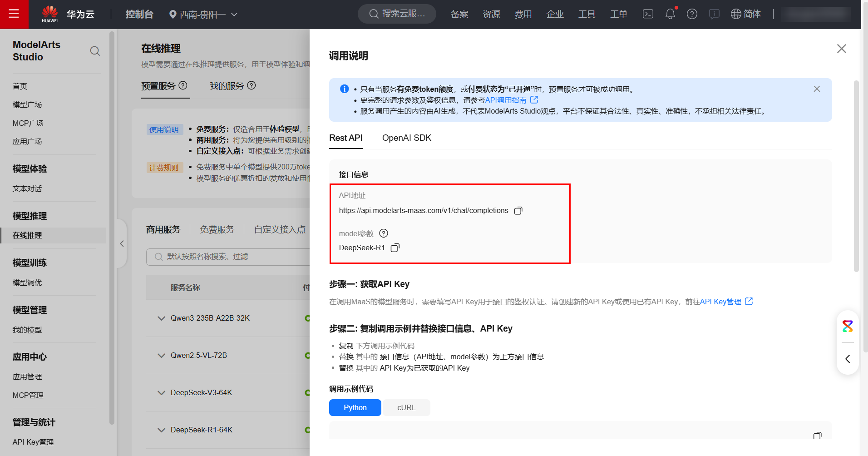Open MCP管理 in the sidebar
Screen dimensions: 868x456
[28, 396]
